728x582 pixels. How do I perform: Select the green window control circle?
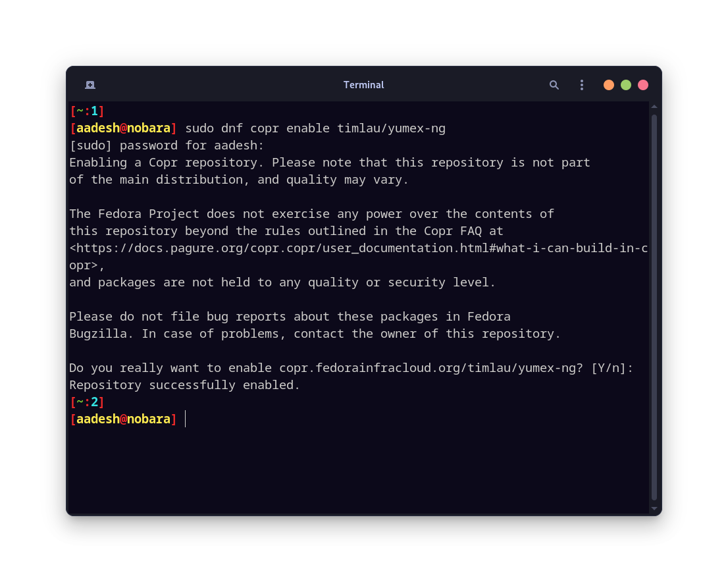[x=625, y=84]
